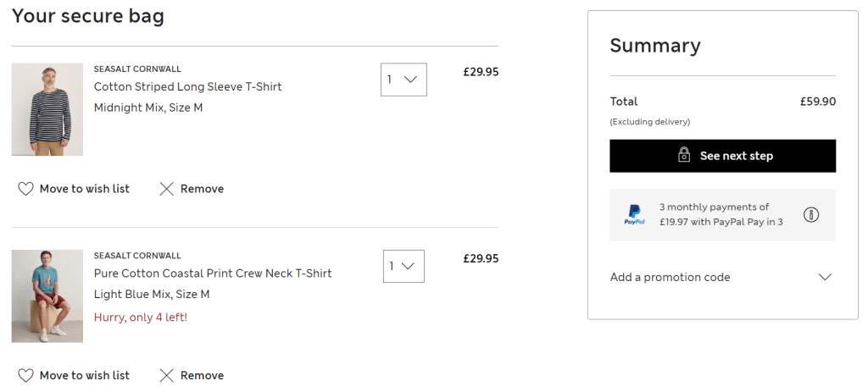The height and width of the screenshot is (392, 868).
Task: Open the quantity dropdown for the Coastal Print T-Shirt
Action: pos(403,266)
